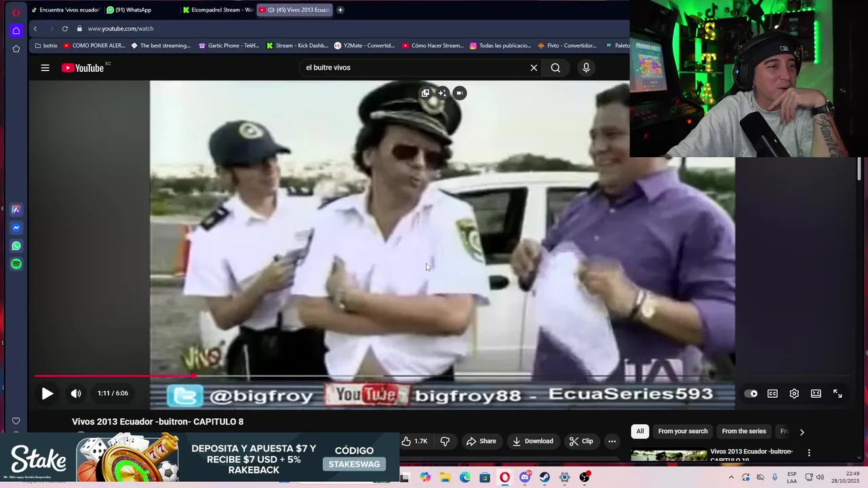
Task: Click the player overlay pop-out video icon
Action: 425,93
